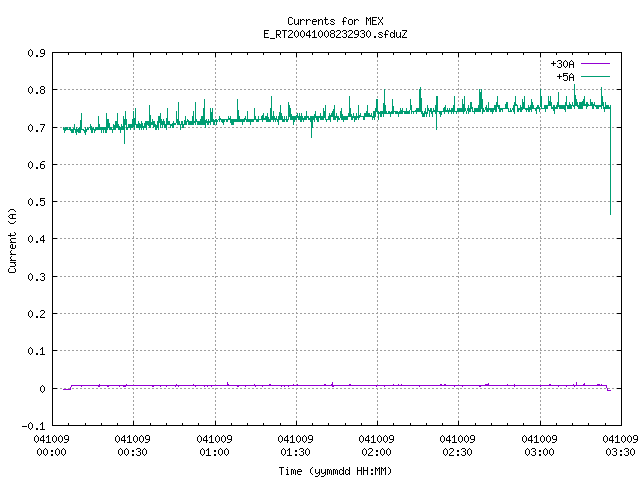Screen dimensions: 640x480
Task: Click the purple +30A trace near 01:00
Action: tap(216, 386)
